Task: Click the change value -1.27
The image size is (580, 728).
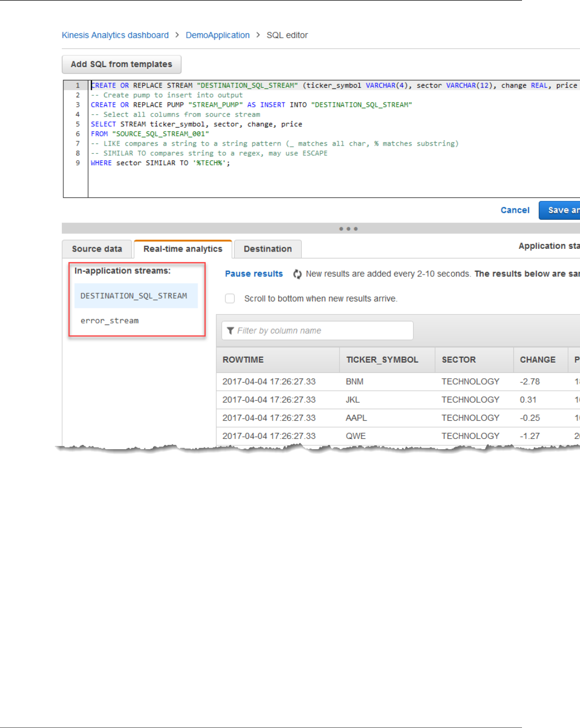Action: pos(530,436)
